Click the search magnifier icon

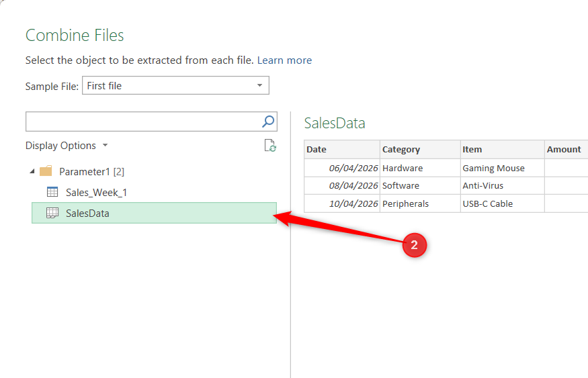(268, 122)
